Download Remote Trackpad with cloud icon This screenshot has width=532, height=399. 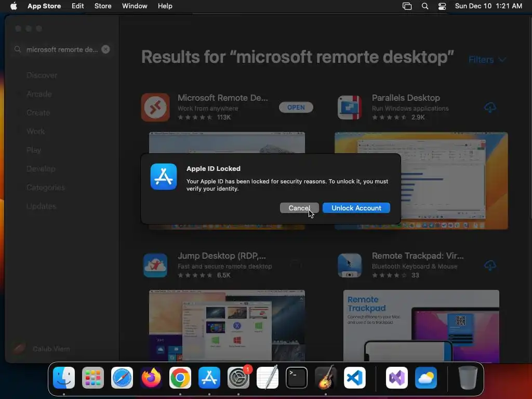(490, 265)
